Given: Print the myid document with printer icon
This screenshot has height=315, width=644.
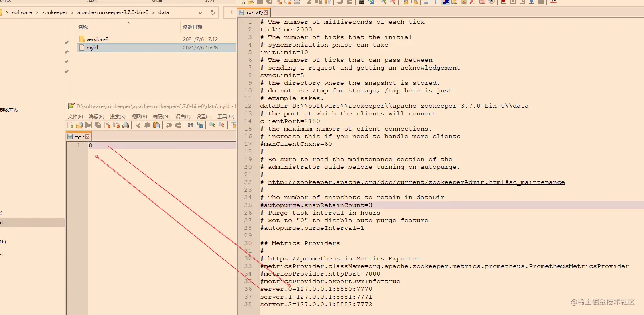Looking at the screenshot, I should 126,125.
